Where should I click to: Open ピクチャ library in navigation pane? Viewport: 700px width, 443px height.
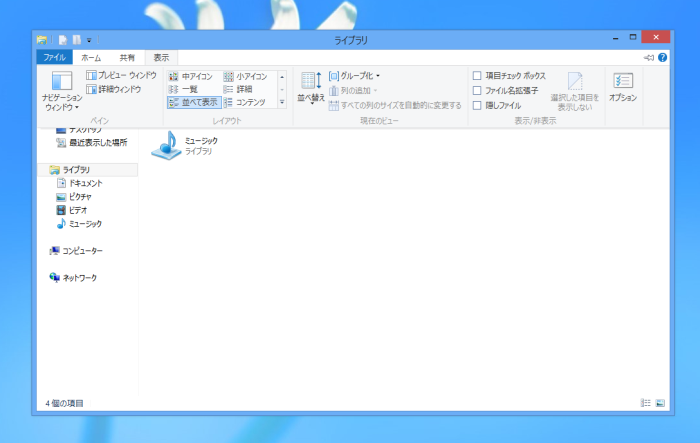74,197
